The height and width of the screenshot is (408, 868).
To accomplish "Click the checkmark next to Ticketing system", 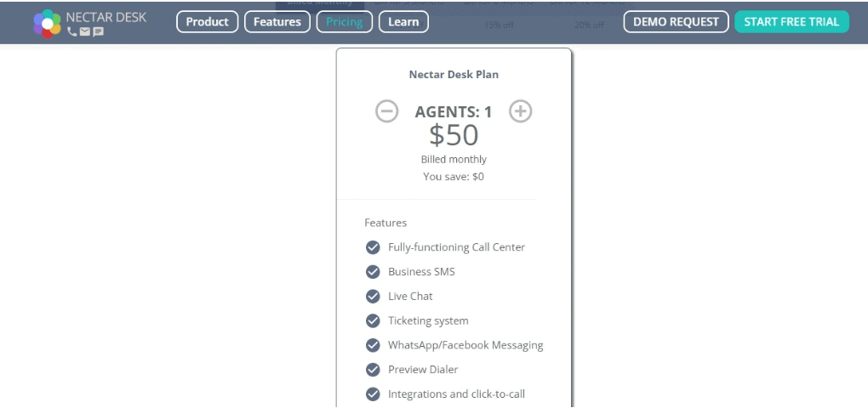I will coord(373,320).
